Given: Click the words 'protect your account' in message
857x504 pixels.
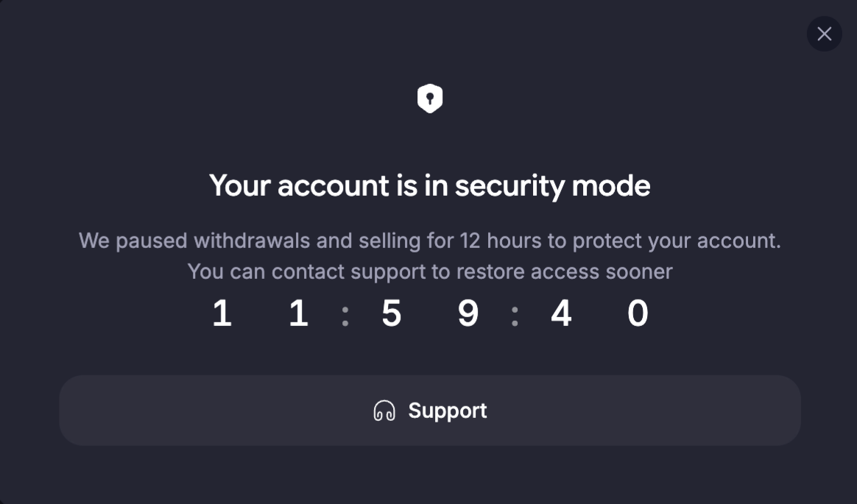Looking at the screenshot, I should (677, 241).
